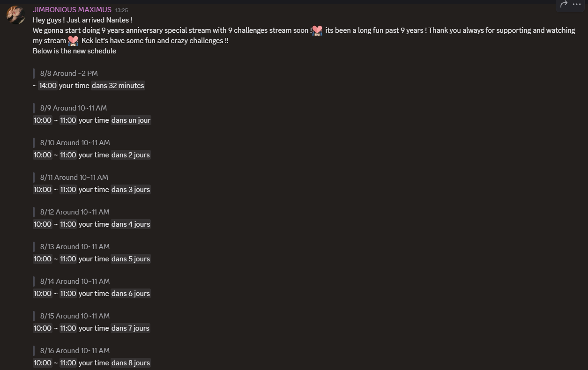Click the 11:00 chip under 8/16 quote
Viewport: 588px width, 370px height.
68,363
